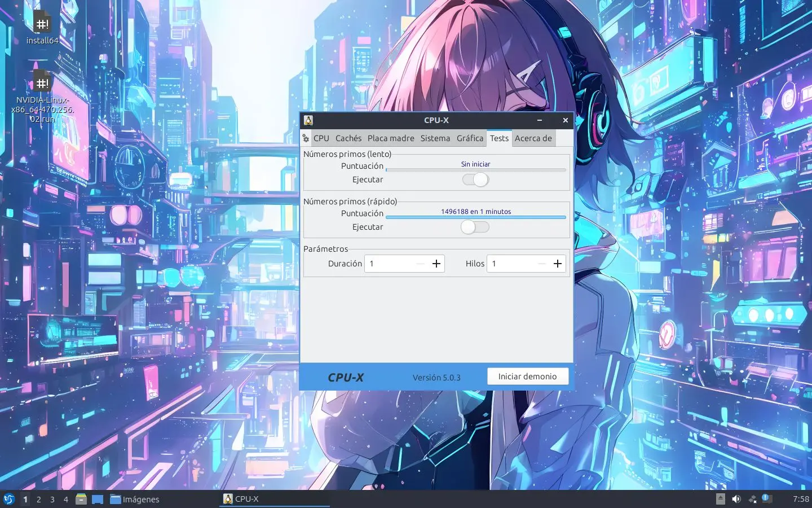
Task: Click the Números primos (rápido) heading
Action: (350, 202)
